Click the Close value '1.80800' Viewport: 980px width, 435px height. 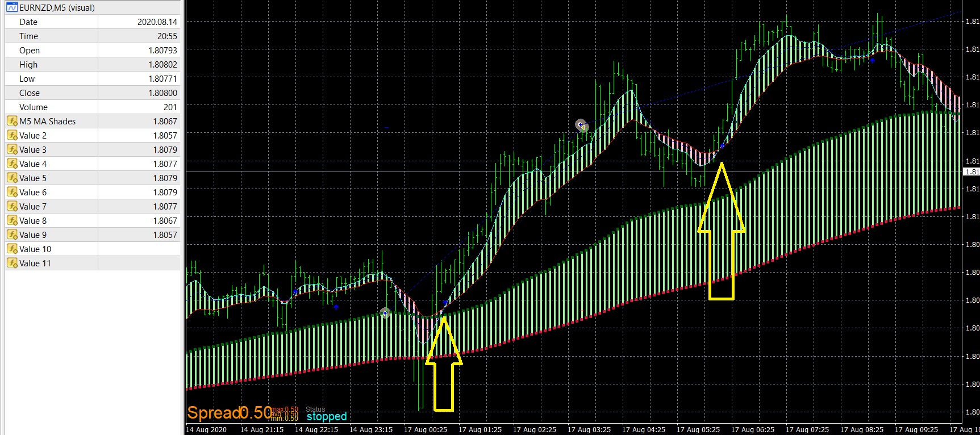163,93
